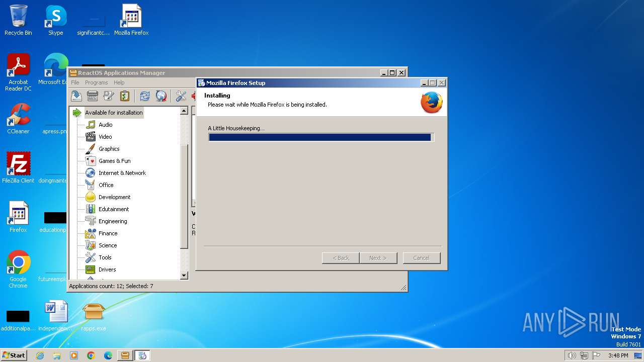Select the Edutainment category

114,209
